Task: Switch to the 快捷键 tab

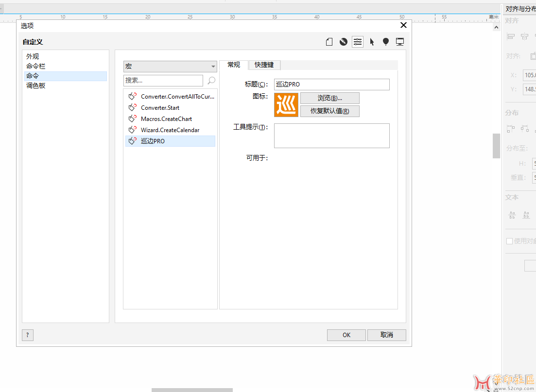Action: [x=264, y=65]
